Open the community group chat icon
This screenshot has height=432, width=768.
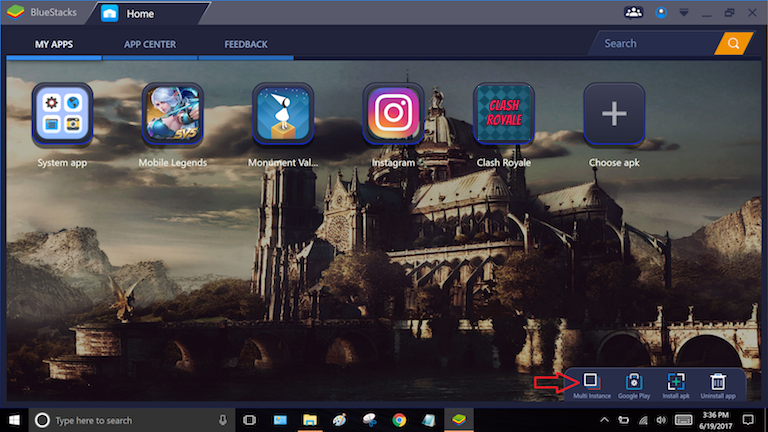pos(633,13)
